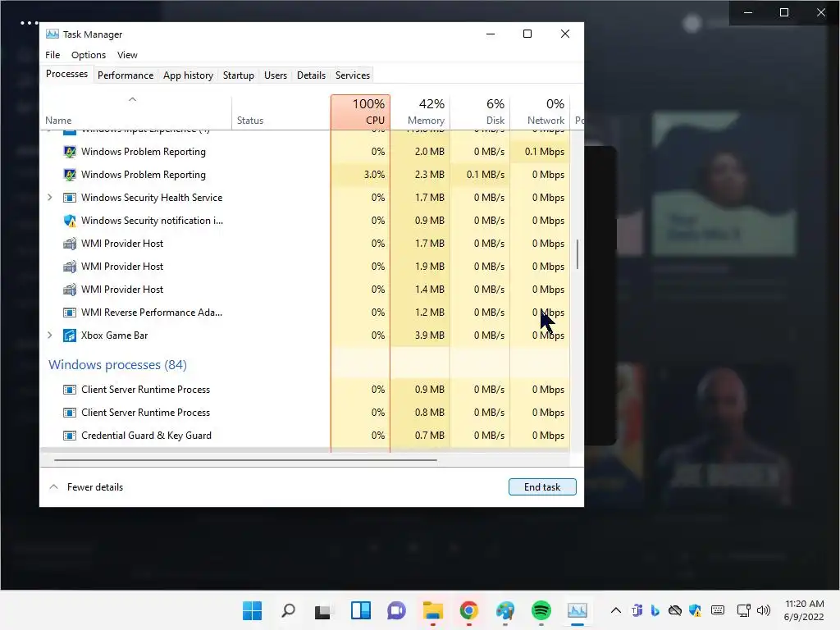
Task: Open the Options menu
Action: point(89,55)
